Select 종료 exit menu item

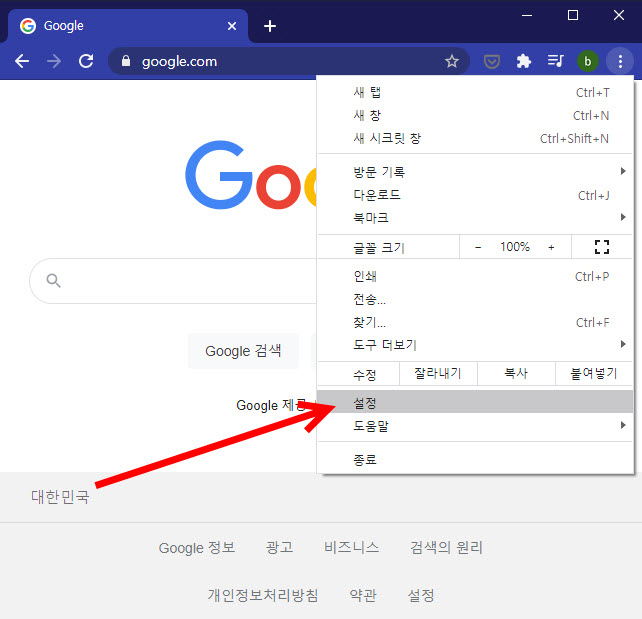pyautogui.click(x=475, y=460)
